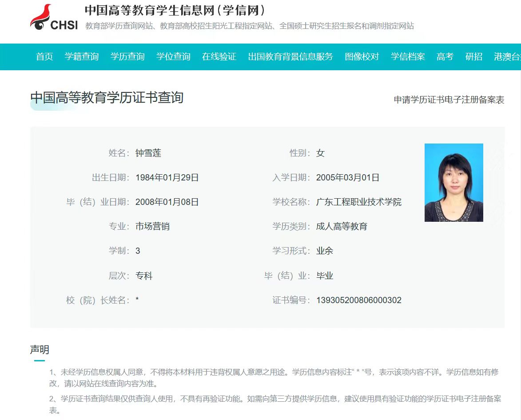Click the major value 市场营销
The height and width of the screenshot is (420, 521).
coord(152,227)
